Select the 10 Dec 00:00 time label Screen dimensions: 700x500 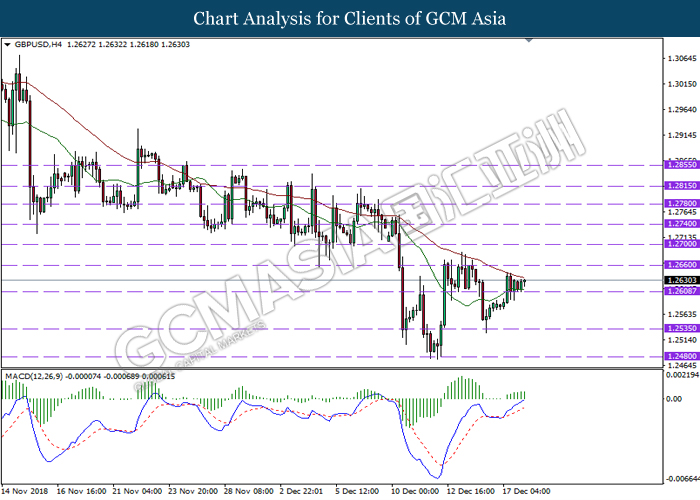414,492
